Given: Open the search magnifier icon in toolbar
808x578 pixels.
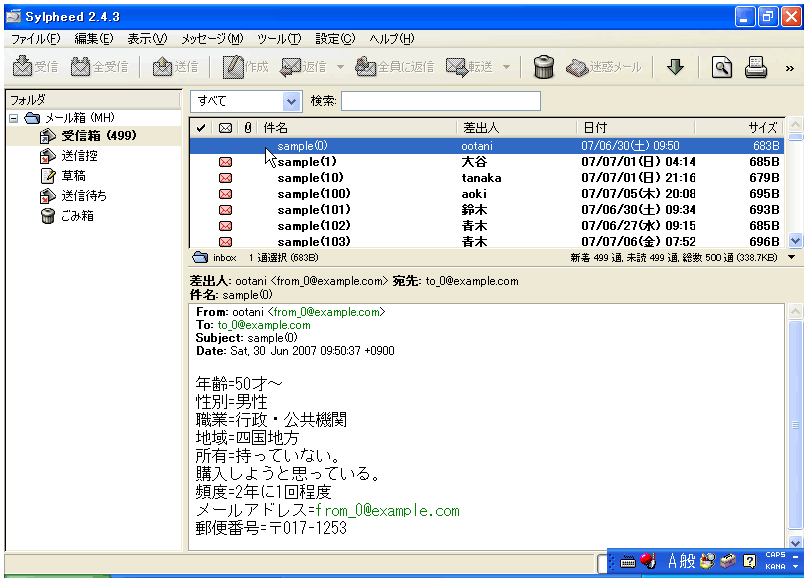Looking at the screenshot, I should pos(721,67).
